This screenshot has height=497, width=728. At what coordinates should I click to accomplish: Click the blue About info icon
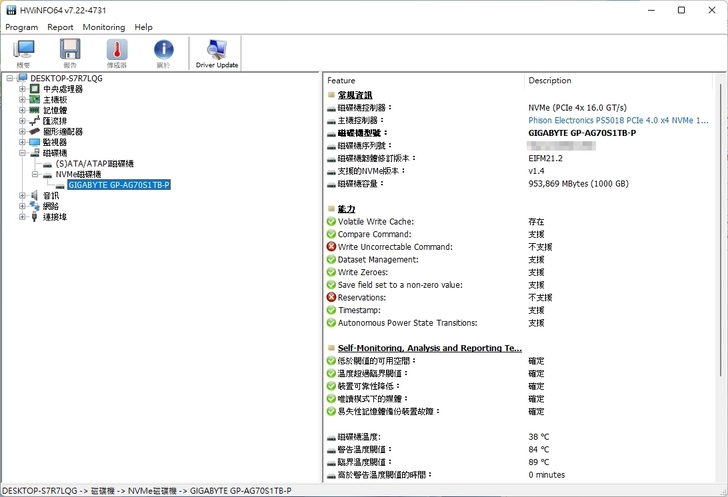[164, 53]
